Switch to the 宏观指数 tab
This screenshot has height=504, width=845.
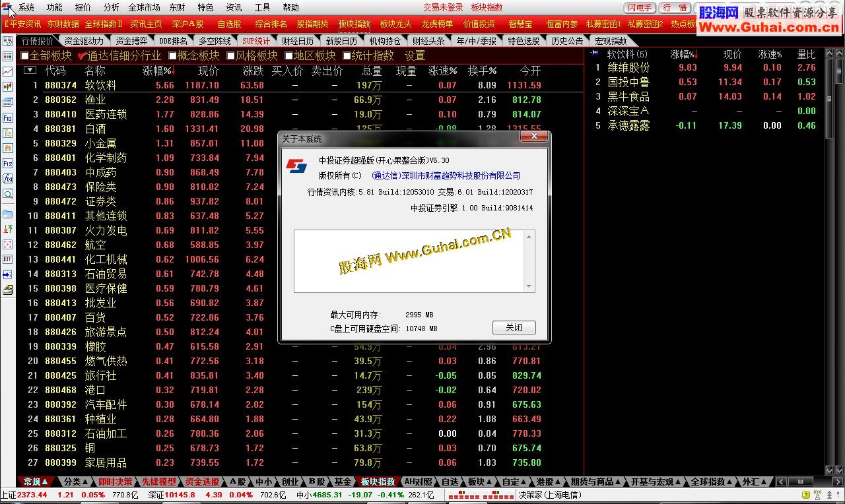point(611,41)
